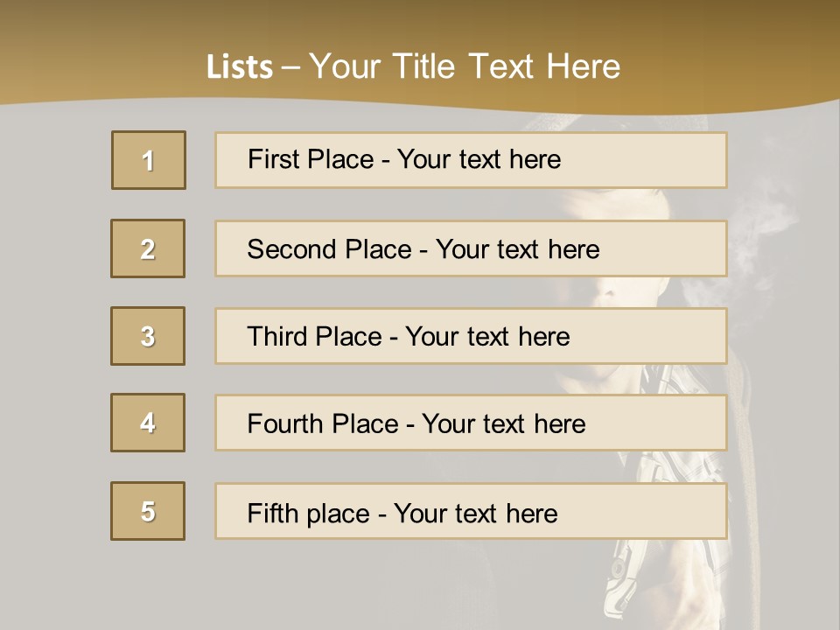Screen dimensions: 840x630
Task: Click "Your Title Text Here" in heading
Action: point(465,67)
